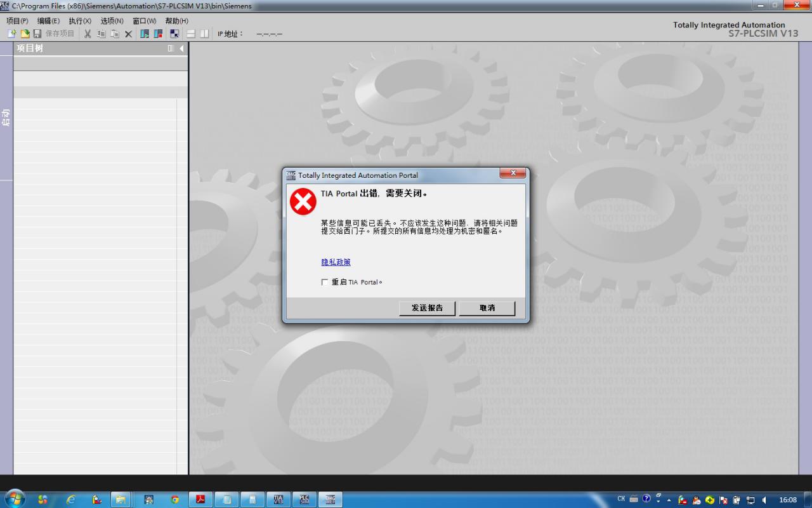This screenshot has height=508, width=812.
Task: Click the network tray icon
Action: 750,500
